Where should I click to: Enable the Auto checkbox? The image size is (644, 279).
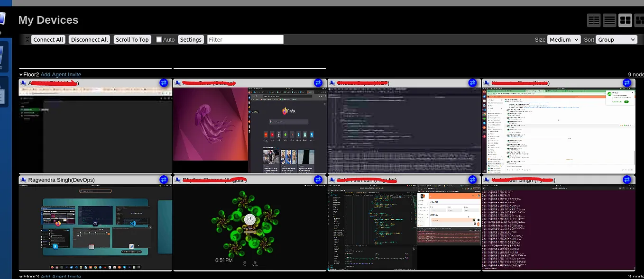(159, 40)
